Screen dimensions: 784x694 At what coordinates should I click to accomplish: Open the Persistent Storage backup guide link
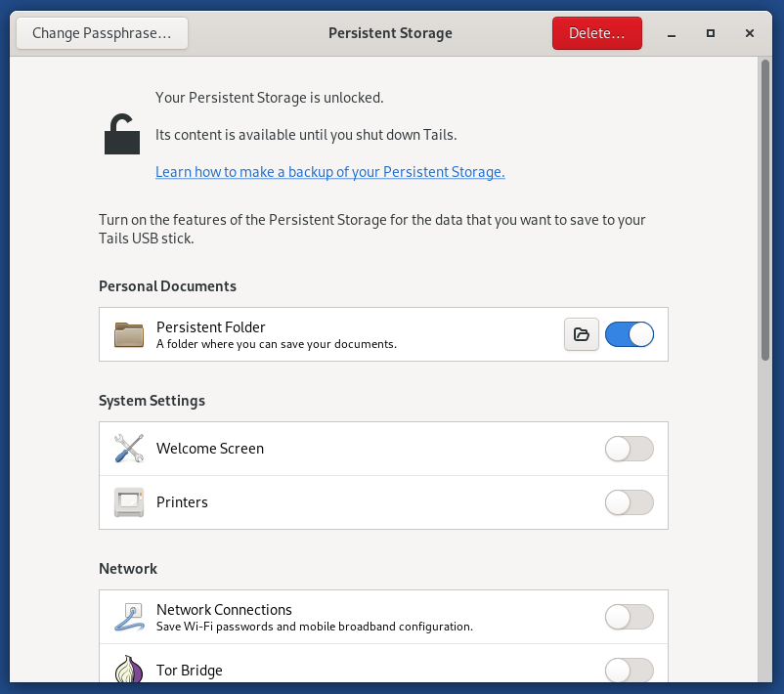[329, 171]
